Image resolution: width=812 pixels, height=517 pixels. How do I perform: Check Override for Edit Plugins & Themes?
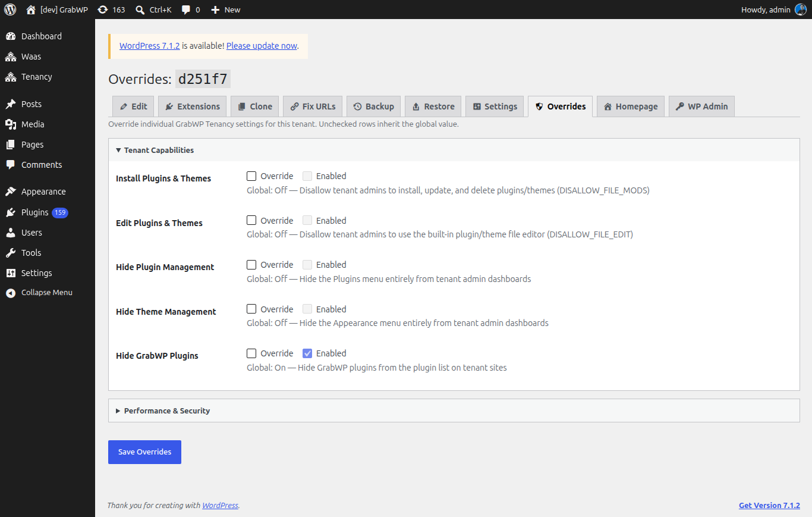point(251,220)
